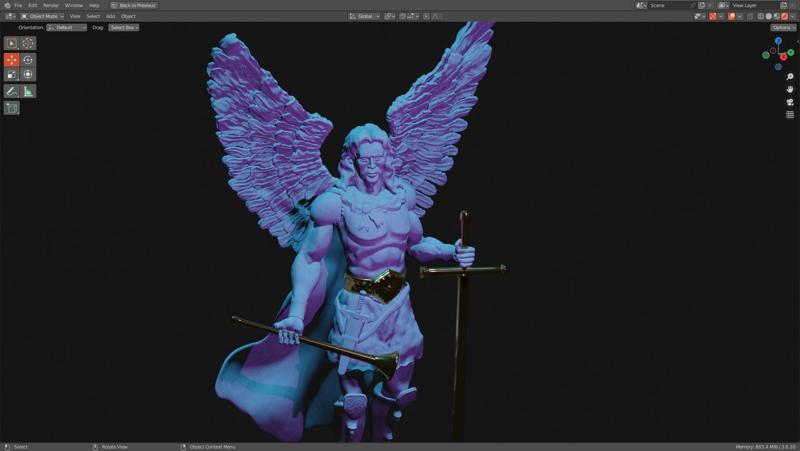Activate the Transform tool
The height and width of the screenshot is (451, 800).
click(x=28, y=74)
